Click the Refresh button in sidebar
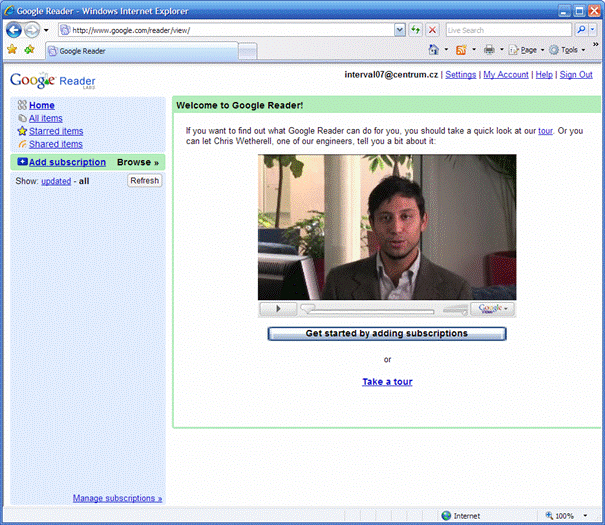This screenshot has height=525, width=605. 145,181
